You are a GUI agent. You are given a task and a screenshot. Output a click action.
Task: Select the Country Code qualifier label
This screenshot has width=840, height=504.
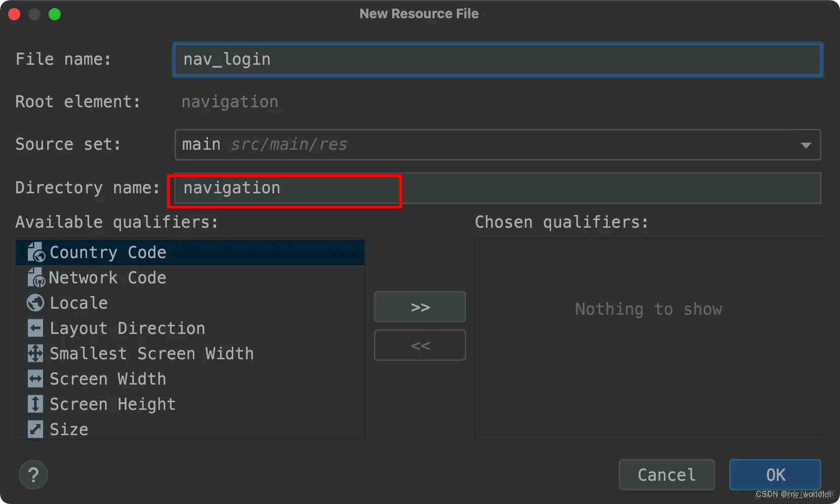[x=108, y=252]
